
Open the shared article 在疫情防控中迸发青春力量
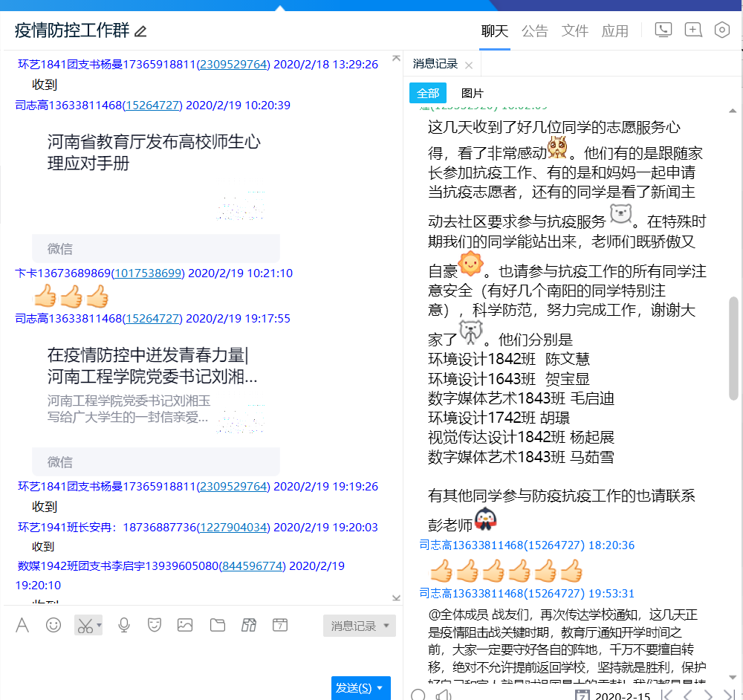click(x=152, y=366)
